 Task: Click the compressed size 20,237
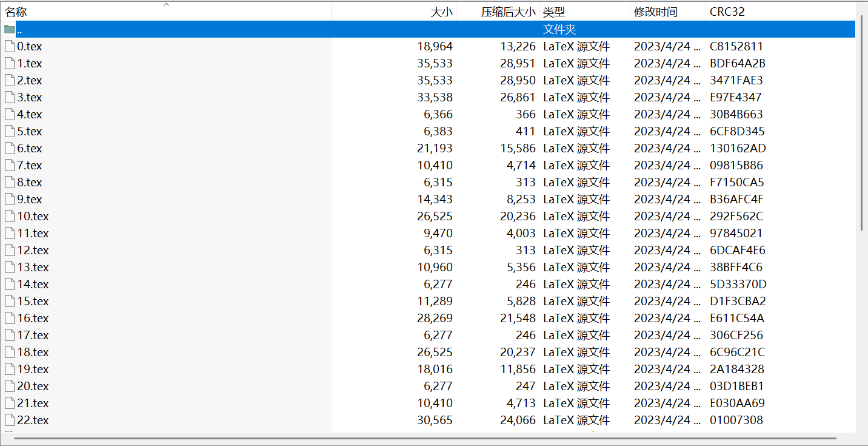coord(518,352)
